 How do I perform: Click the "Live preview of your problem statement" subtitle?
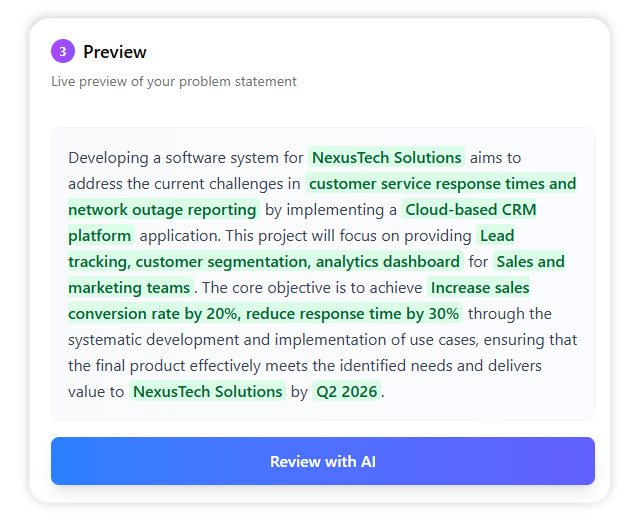[x=174, y=81]
